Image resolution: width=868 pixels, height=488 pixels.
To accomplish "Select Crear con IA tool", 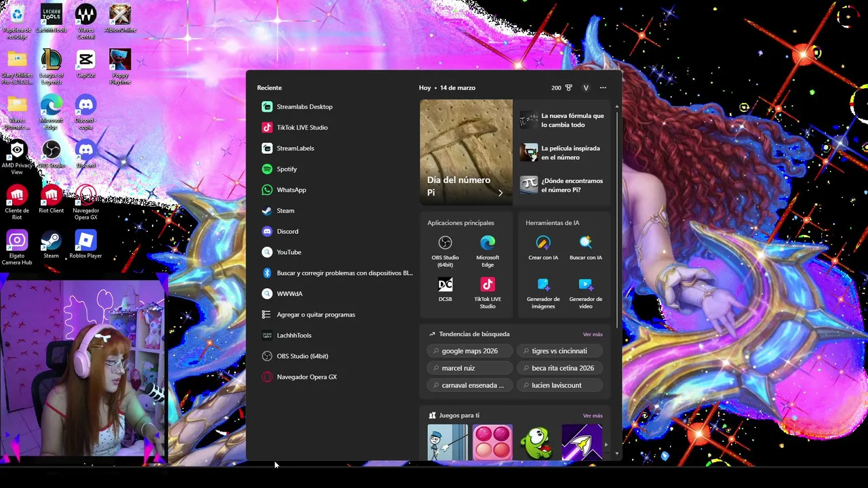I will 543,248.
